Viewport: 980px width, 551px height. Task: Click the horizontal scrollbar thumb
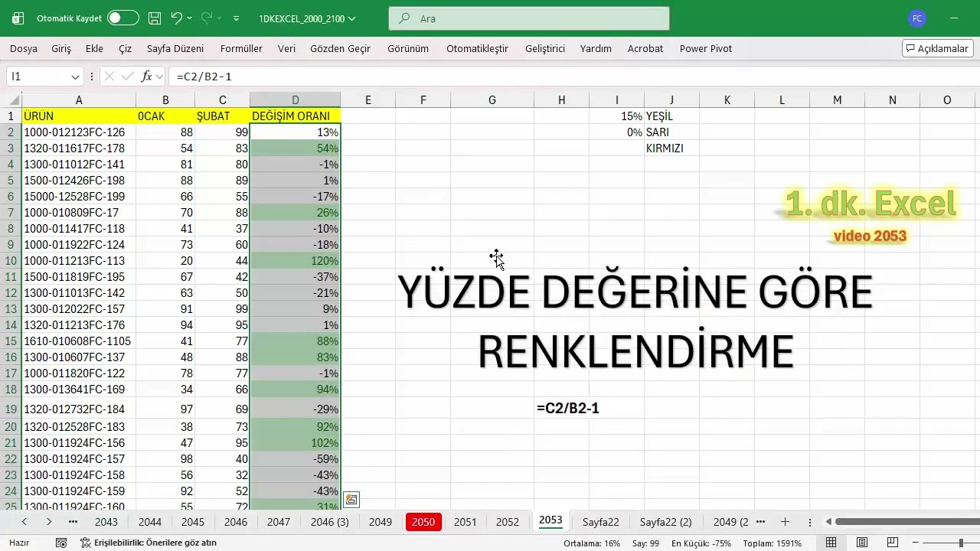click(x=907, y=522)
